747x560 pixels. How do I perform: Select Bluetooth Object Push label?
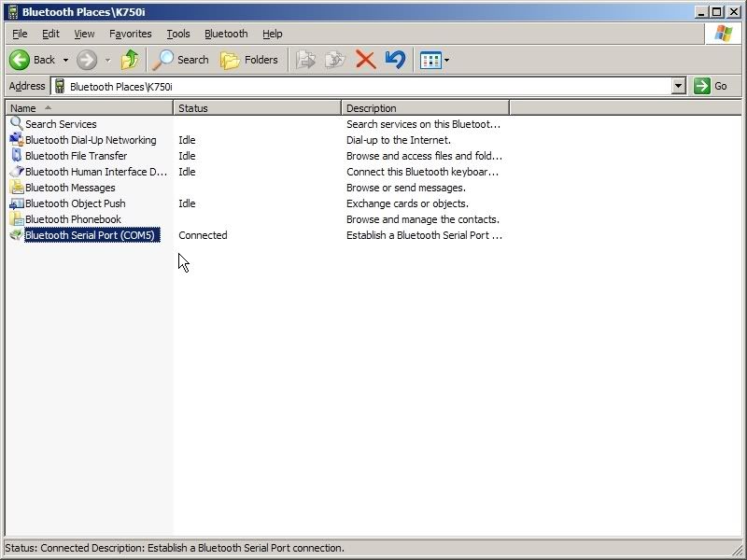(x=76, y=203)
